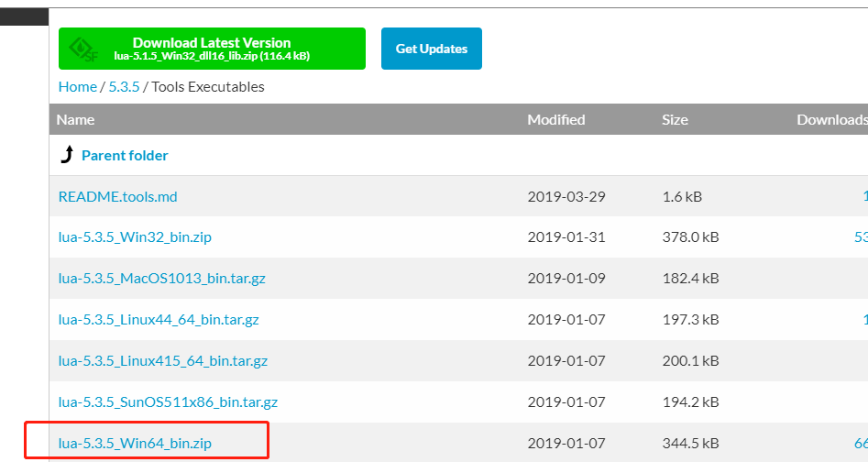
Task: Open the README.tools.md file link
Action: 117,196
